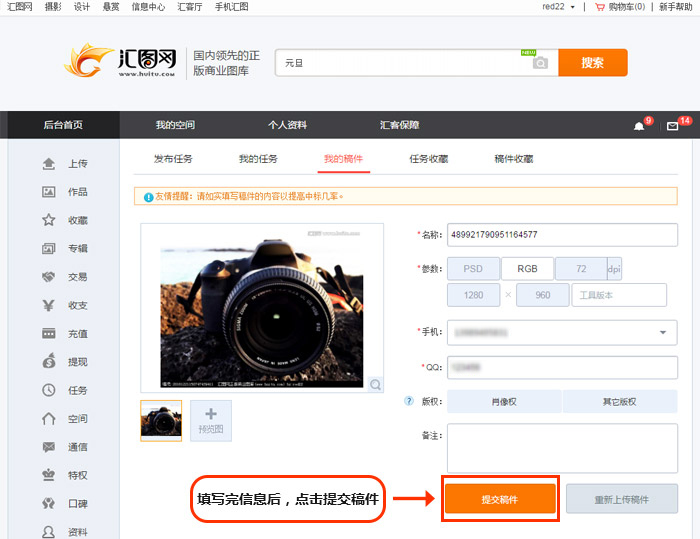Click the crown privilege icon in sidebar
The image size is (700, 539).
pos(48,475)
